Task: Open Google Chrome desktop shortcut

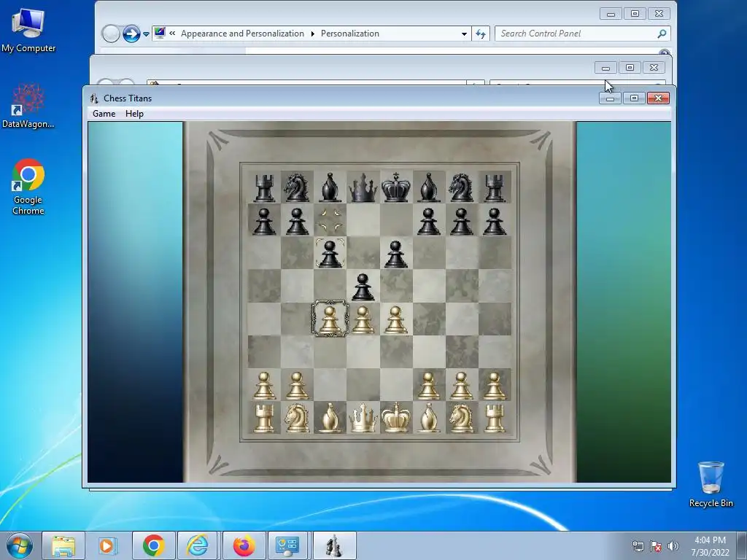Action: 28,187
